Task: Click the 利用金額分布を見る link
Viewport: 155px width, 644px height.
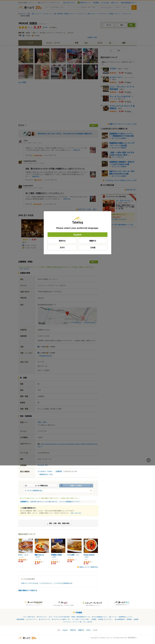Action: 45,356
